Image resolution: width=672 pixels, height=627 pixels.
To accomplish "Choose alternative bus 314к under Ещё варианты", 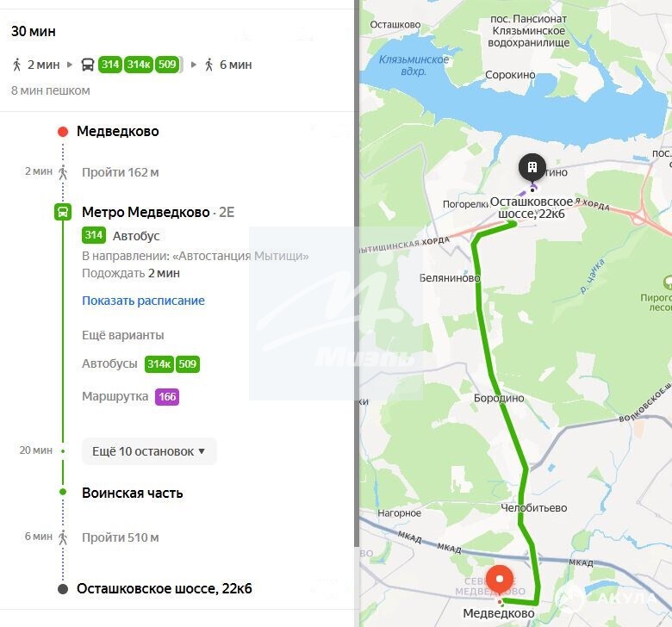I will click(159, 364).
